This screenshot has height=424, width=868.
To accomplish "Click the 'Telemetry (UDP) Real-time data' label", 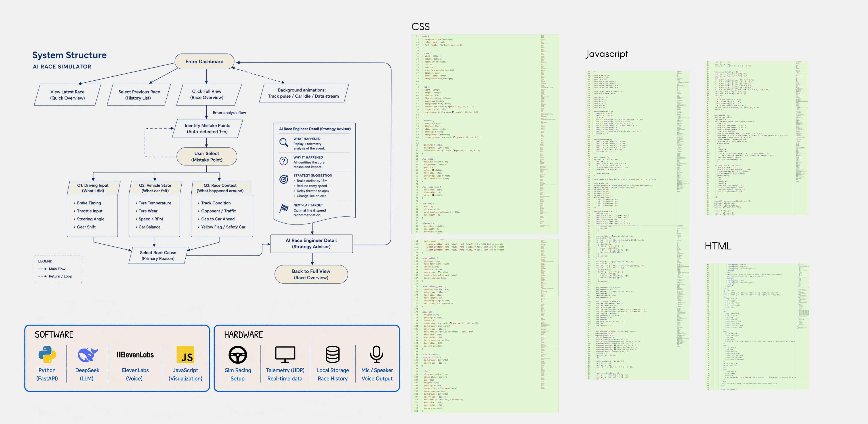I will (285, 375).
